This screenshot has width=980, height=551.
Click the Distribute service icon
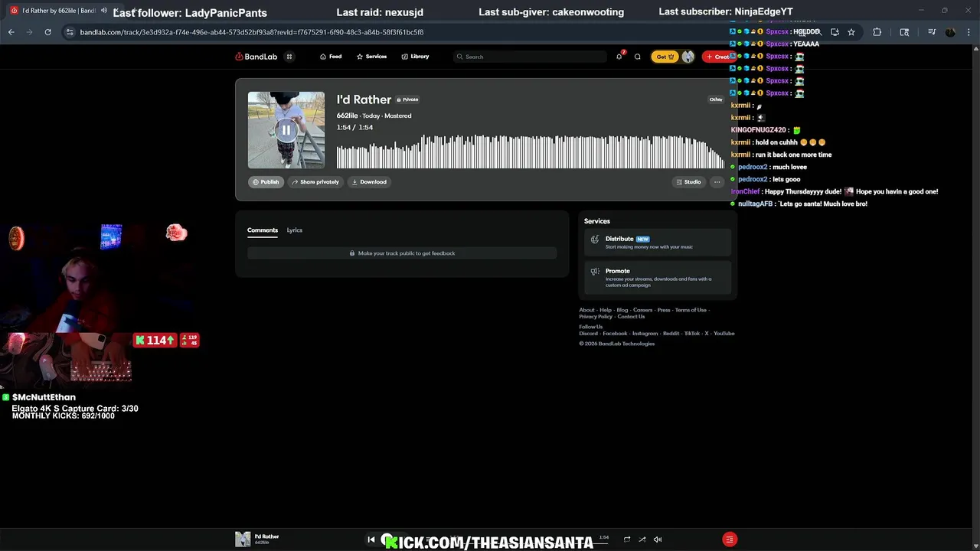pyautogui.click(x=595, y=240)
